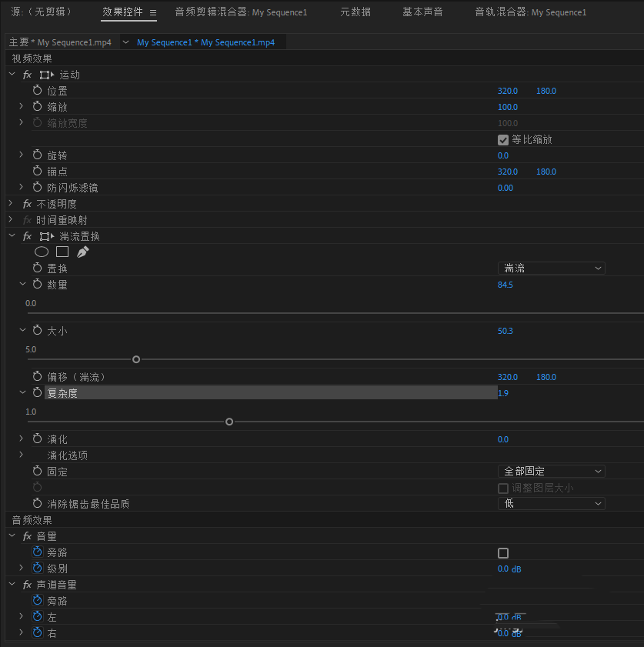Toggle the 位置 stopwatch animation icon
The height and width of the screenshot is (647, 644).
[38, 91]
